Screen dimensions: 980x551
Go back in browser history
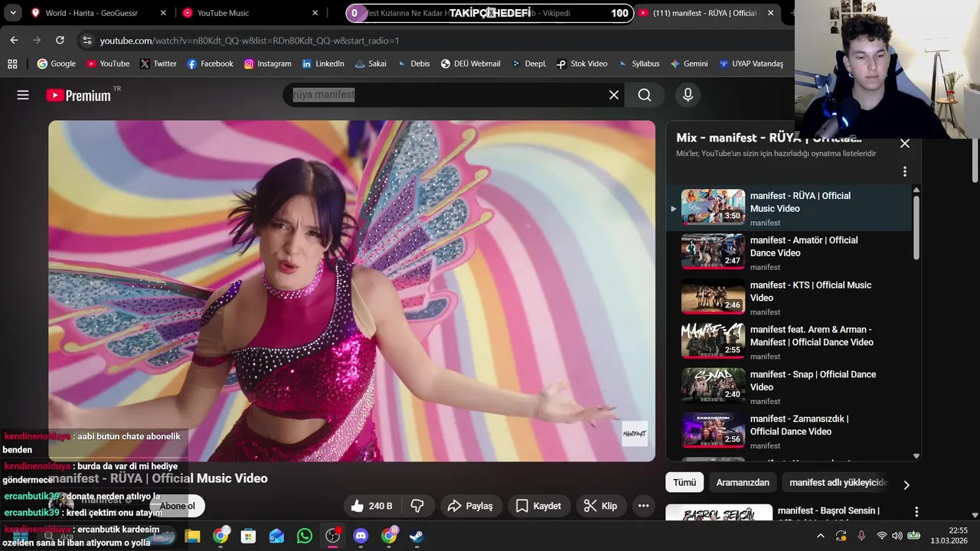click(x=14, y=40)
